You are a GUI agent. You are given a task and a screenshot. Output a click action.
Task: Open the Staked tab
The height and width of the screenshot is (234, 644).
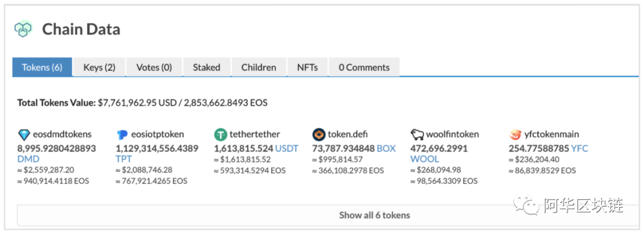206,67
